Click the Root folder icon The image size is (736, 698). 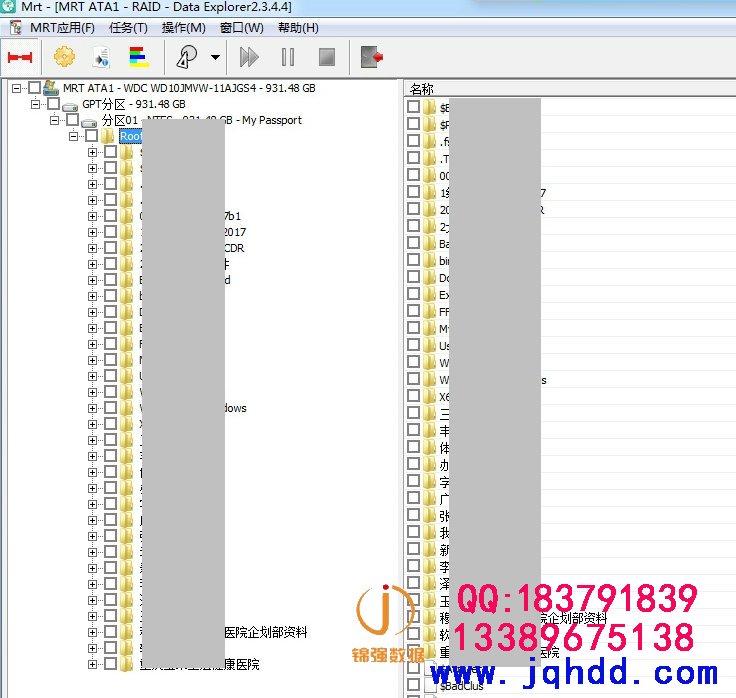(x=107, y=136)
